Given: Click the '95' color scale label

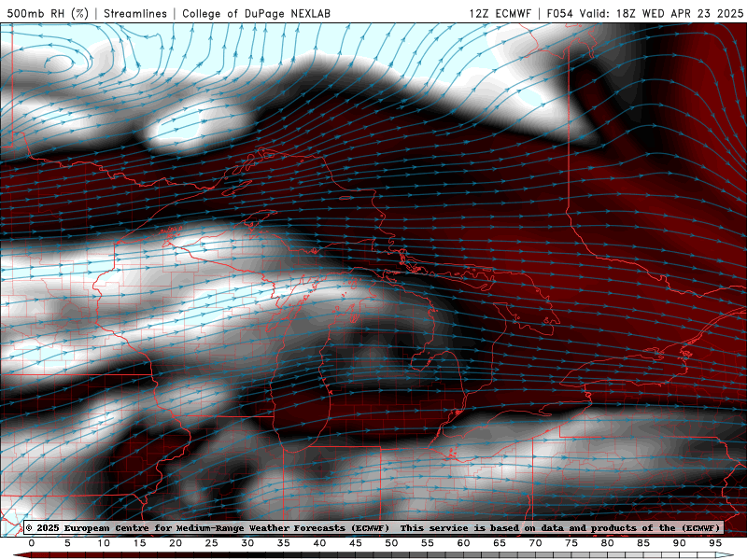Looking at the screenshot, I should coord(715,543).
